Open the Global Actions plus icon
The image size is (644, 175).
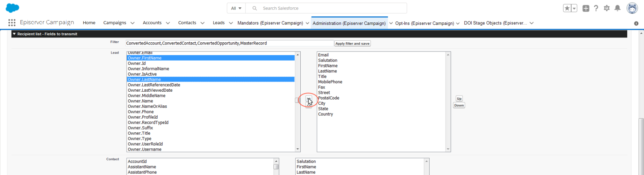coord(586,8)
